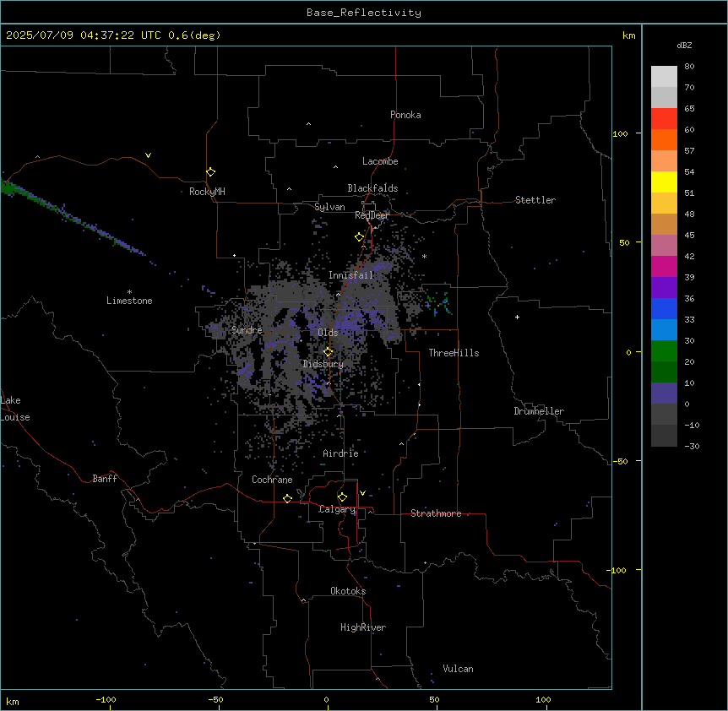Image resolution: width=728 pixels, height=711 pixels.
Task: Select the yellow V marker northeast of Calgary
Action: [362, 493]
